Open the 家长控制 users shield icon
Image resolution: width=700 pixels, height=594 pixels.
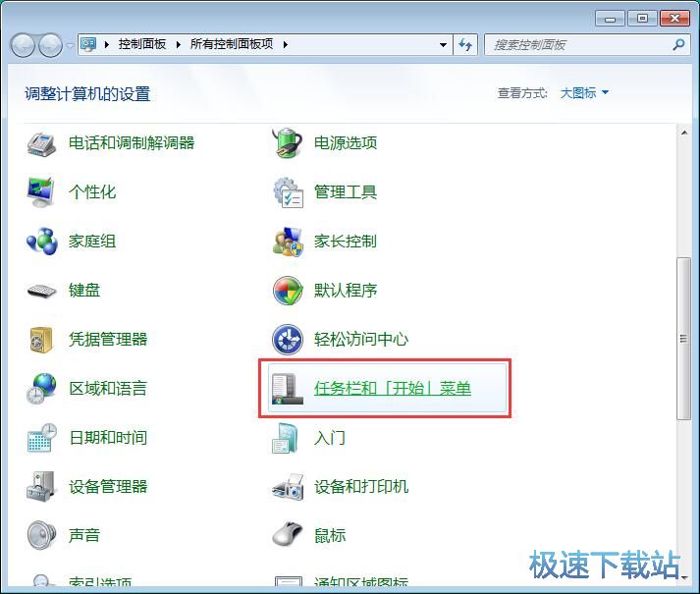click(x=288, y=242)
